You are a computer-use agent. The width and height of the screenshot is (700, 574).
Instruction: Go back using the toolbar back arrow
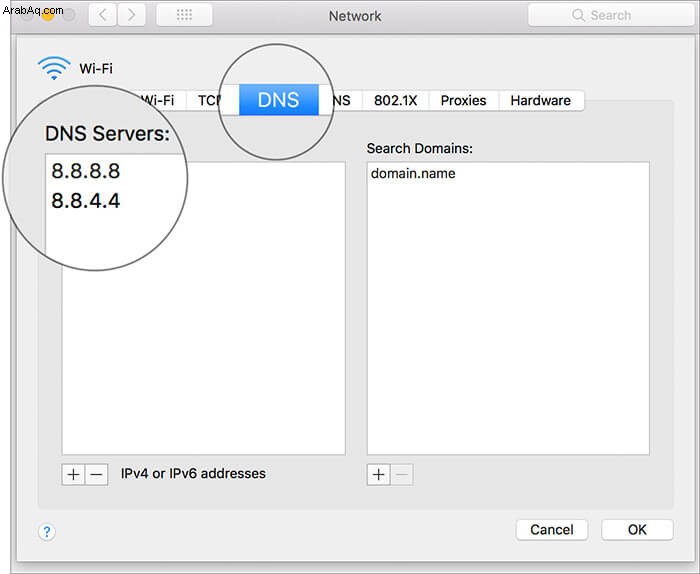[x=103, y=15]
